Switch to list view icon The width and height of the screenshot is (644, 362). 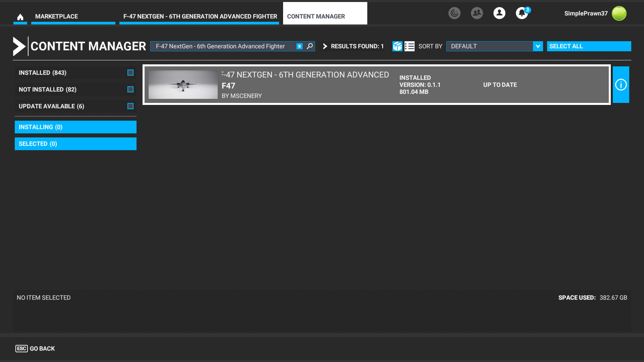pos(410,46)
